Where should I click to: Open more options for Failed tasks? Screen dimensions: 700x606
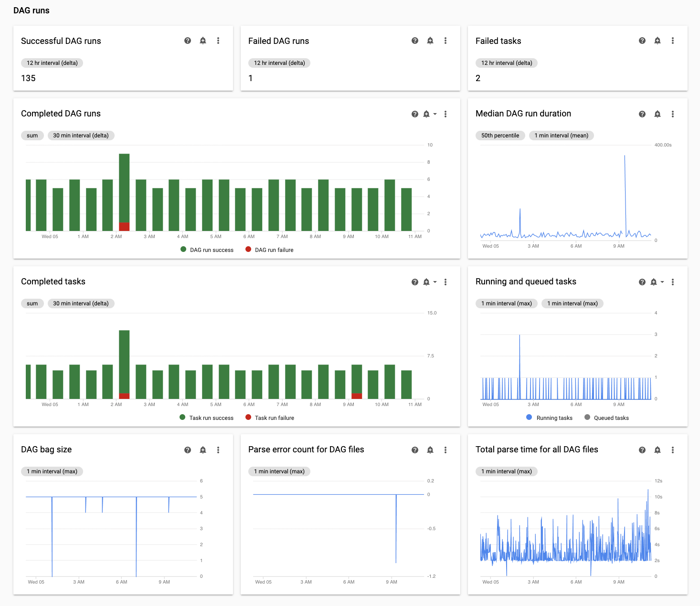click(673, 41)
